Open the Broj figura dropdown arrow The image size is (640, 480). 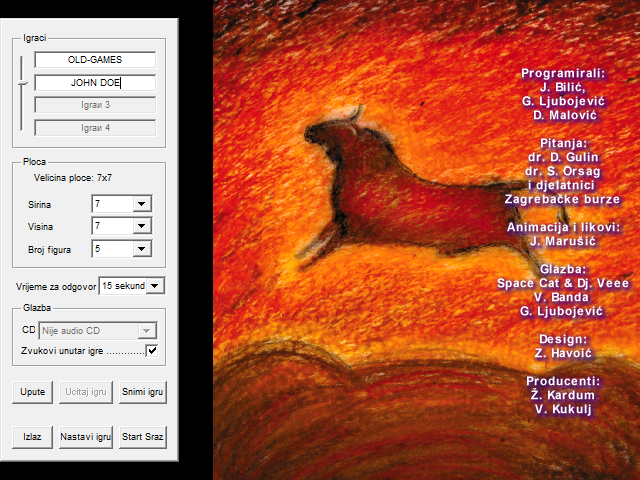point(142,249)
